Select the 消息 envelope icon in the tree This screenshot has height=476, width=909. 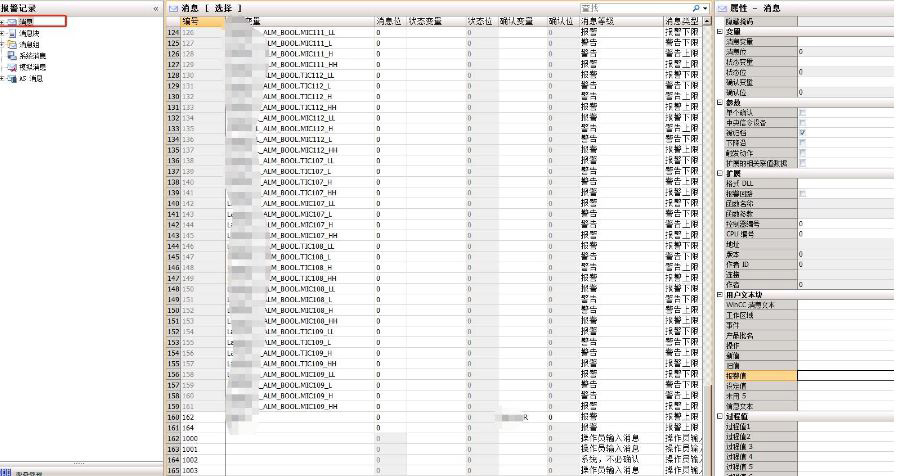[14, 21]
